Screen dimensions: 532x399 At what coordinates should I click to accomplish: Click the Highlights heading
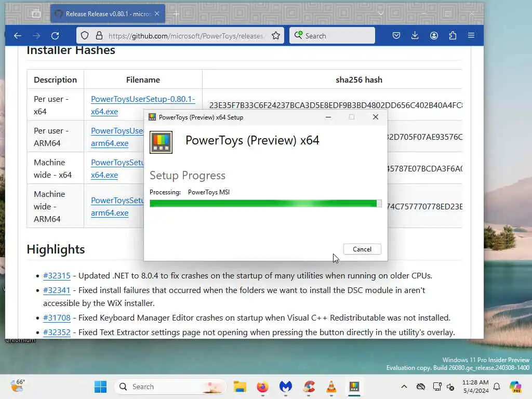(56, 249)
